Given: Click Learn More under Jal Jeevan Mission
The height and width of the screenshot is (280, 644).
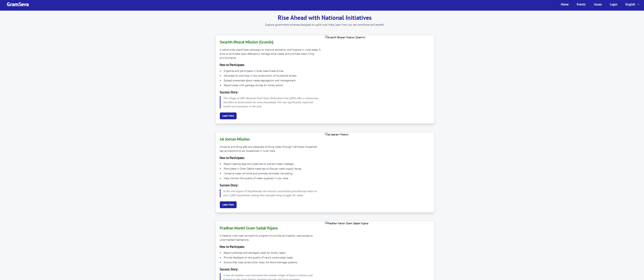Looking at the screenshot, I should (x=228, y=205).
